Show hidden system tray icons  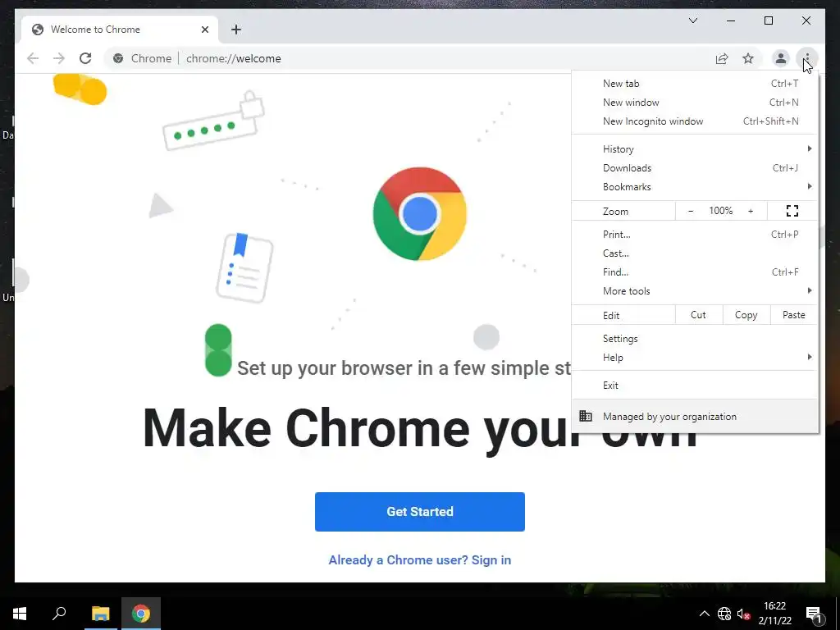click(705, 614)
